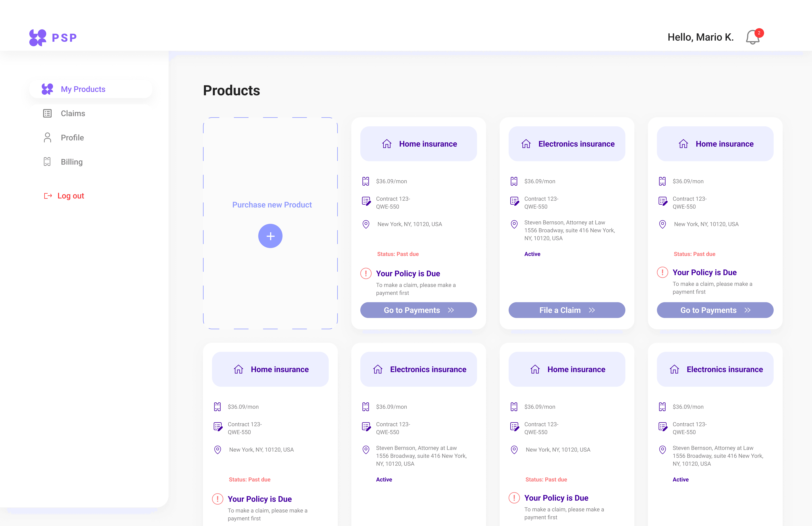Click Log out in the sidebar
This screenshot has height=526, width=812.
pos(64,196)
